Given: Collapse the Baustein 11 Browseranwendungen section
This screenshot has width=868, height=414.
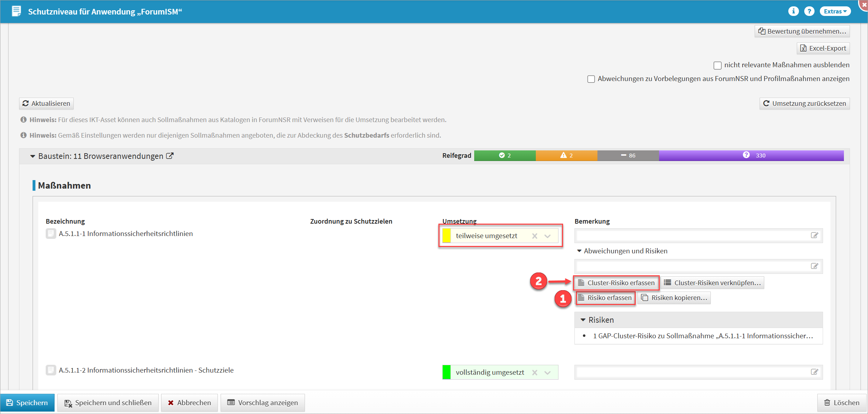Looking at the screenshot, I should (x=33, y=156).
